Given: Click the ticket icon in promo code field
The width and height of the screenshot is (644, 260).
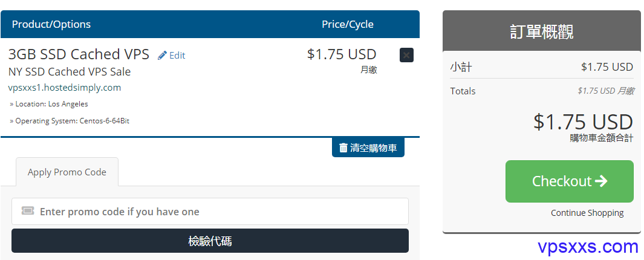Looking at the screenshot, I should 28,211.
